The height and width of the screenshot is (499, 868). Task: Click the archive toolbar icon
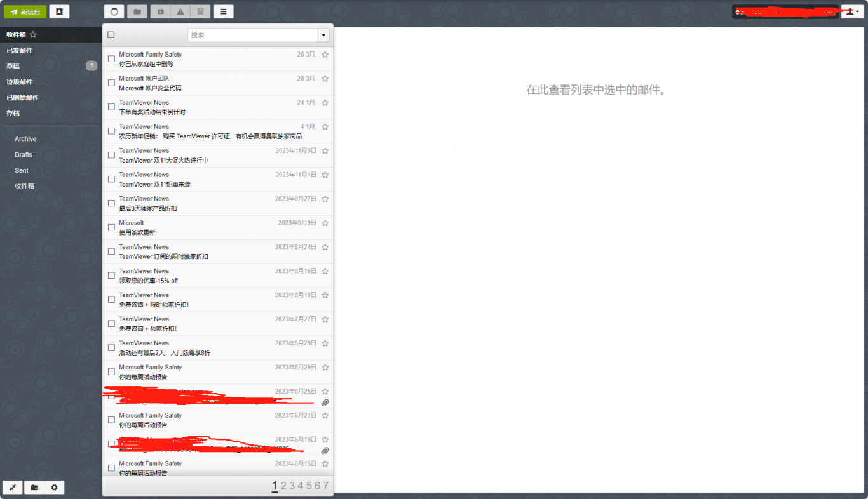(x=160, y=11)
